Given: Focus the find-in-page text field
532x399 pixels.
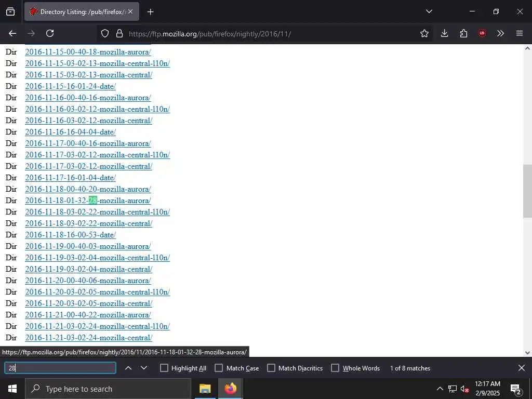Looking at the screenshot, I should tap(60, 368).
